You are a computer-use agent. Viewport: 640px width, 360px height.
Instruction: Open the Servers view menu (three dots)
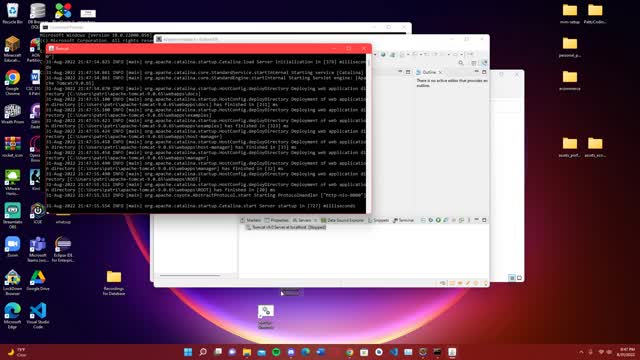click(469, 220)
